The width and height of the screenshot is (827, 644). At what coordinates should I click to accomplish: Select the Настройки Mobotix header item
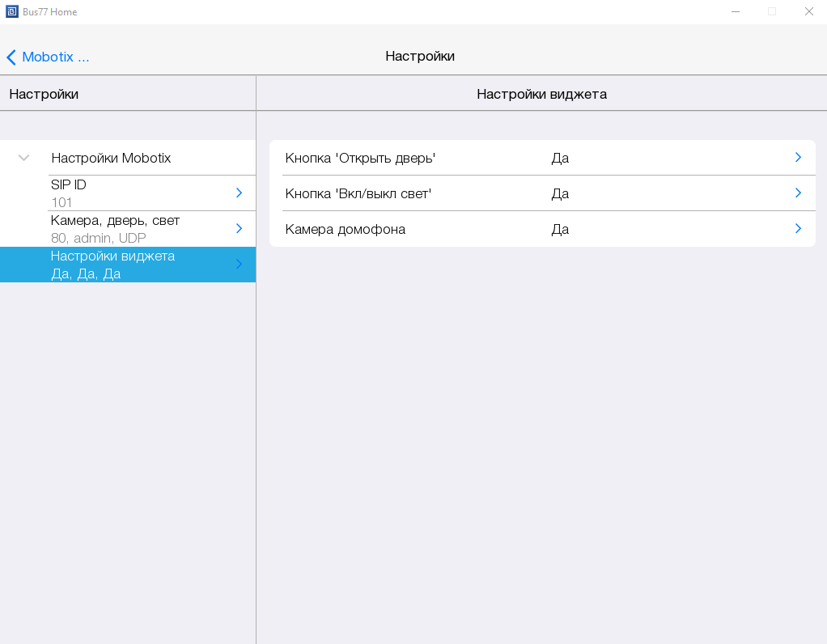click(x=111, y=158)
